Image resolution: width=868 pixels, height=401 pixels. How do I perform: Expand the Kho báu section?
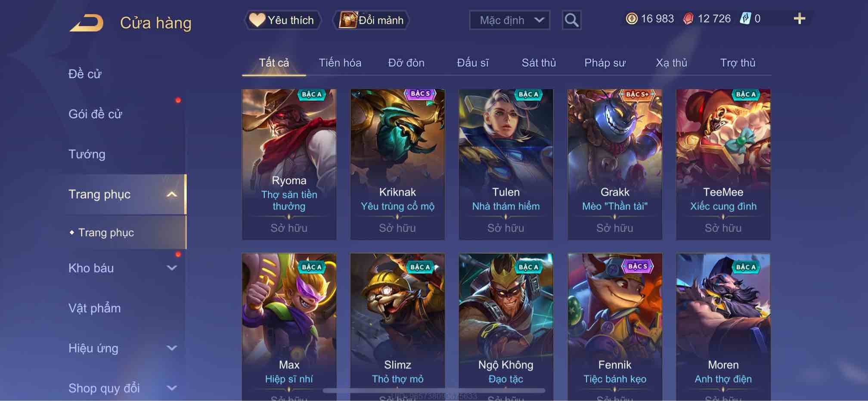point(171,268)
